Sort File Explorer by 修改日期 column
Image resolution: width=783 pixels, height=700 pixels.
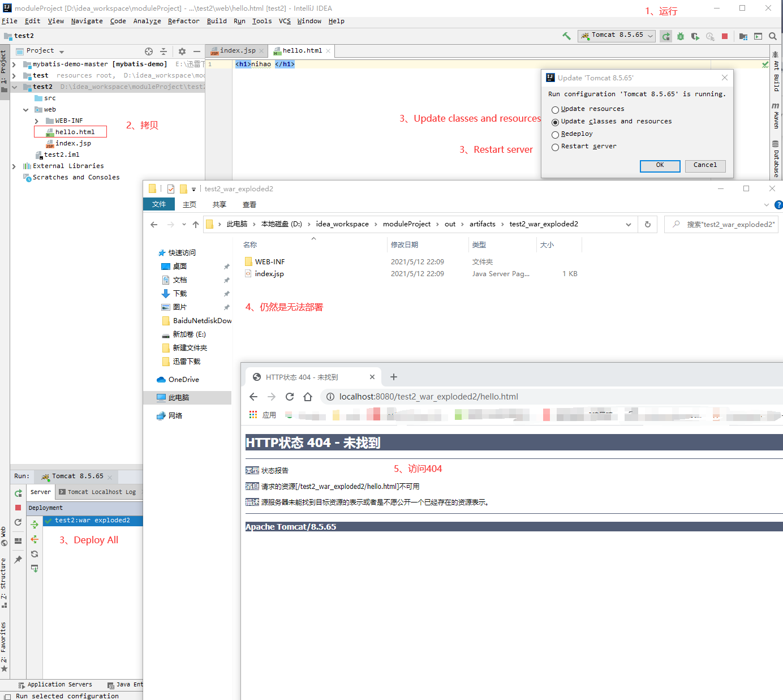tap(405, 245)
